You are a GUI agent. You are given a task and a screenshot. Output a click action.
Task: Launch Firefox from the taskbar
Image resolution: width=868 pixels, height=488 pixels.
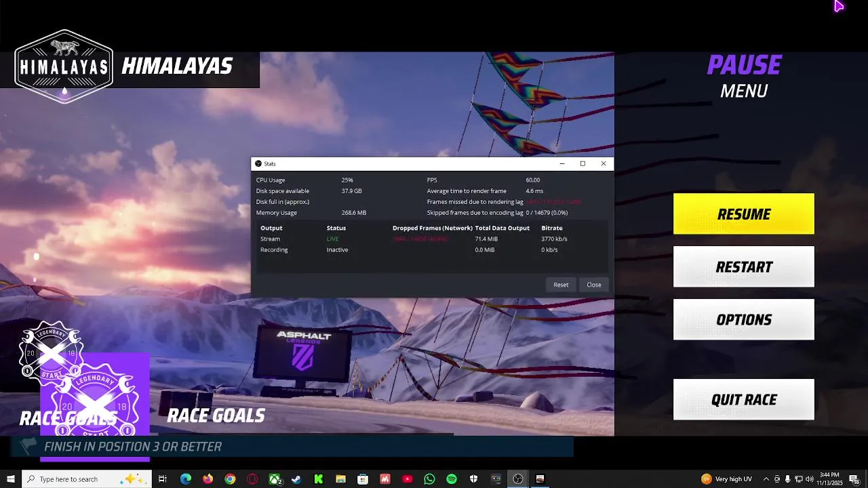click(x=208, y=479)
